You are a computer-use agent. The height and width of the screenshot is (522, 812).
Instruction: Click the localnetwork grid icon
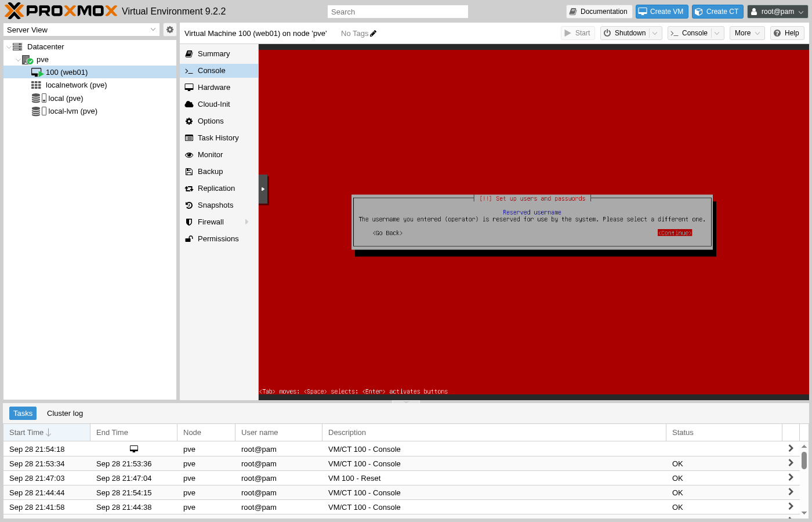pos(37,85)
